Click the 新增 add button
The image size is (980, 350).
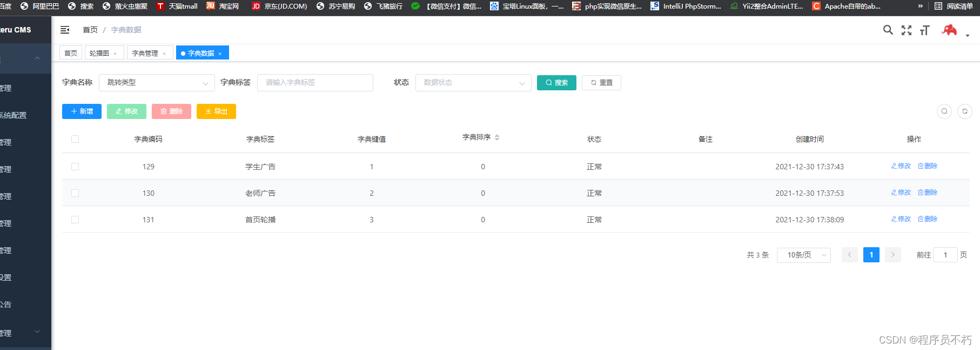82,111
